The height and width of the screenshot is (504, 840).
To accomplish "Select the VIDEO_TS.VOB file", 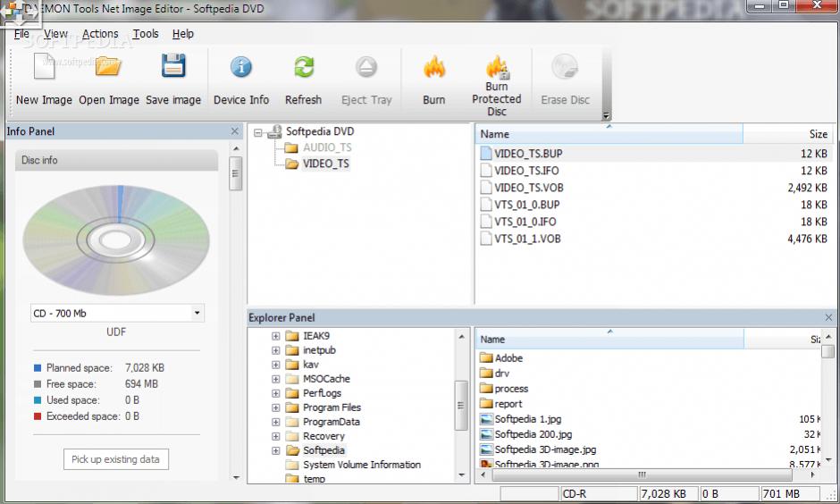I will click(x=529, y=188).
